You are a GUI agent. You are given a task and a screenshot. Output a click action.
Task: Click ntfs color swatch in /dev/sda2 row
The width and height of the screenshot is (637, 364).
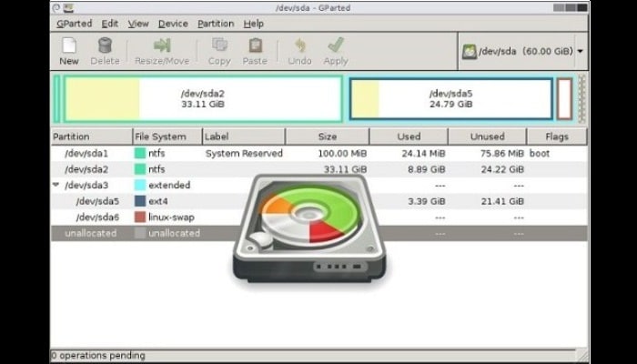pos(140,169)
